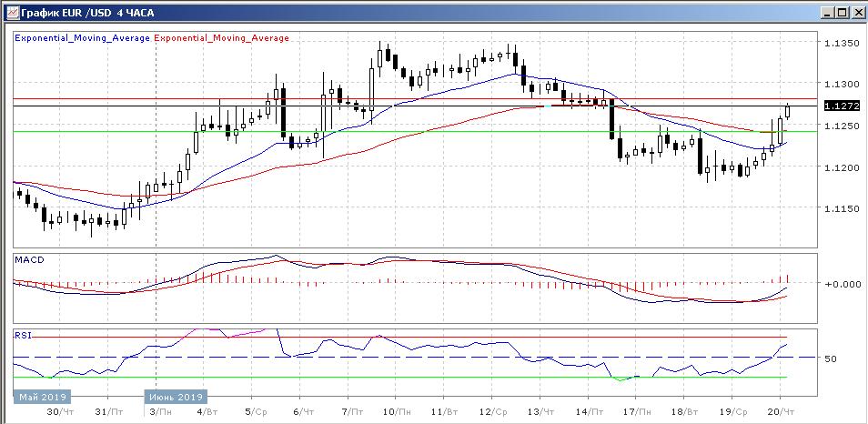Click the 1.1200 price axis label
This screenshot has width=868, height=424.
coord(842,167)
